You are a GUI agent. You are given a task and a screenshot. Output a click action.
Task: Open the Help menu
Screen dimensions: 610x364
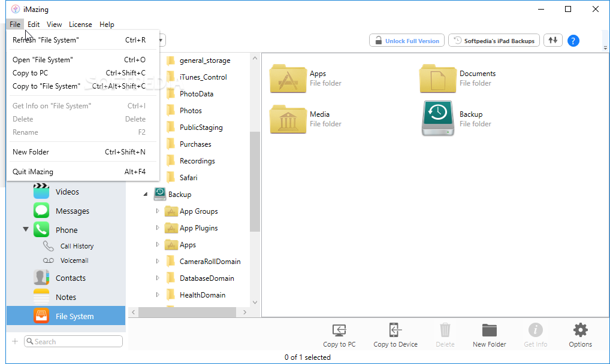tap(107, 24)
